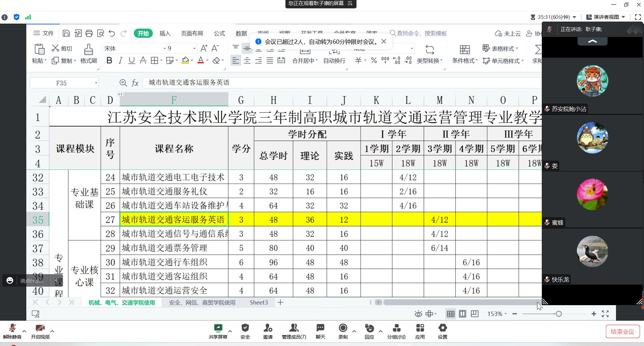Open the 插入 ribbon tab
Screen dimensions: 644x346
(165, 33)
